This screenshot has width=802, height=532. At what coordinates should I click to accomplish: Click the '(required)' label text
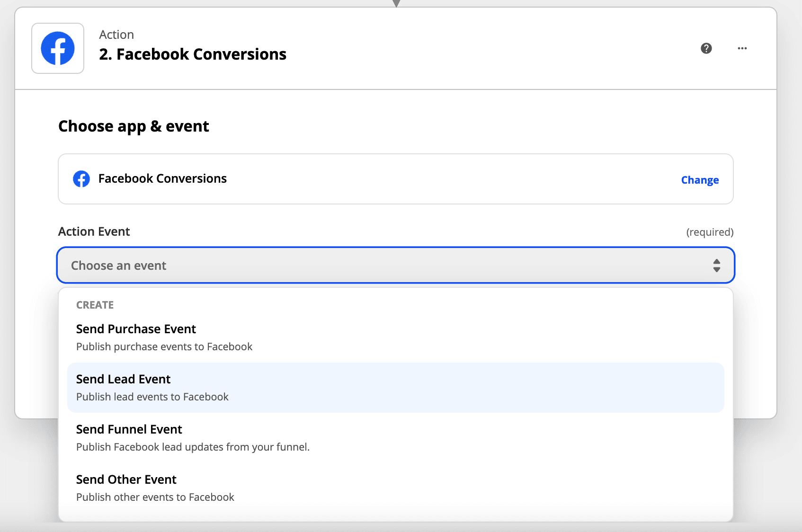tap(710, 232)
